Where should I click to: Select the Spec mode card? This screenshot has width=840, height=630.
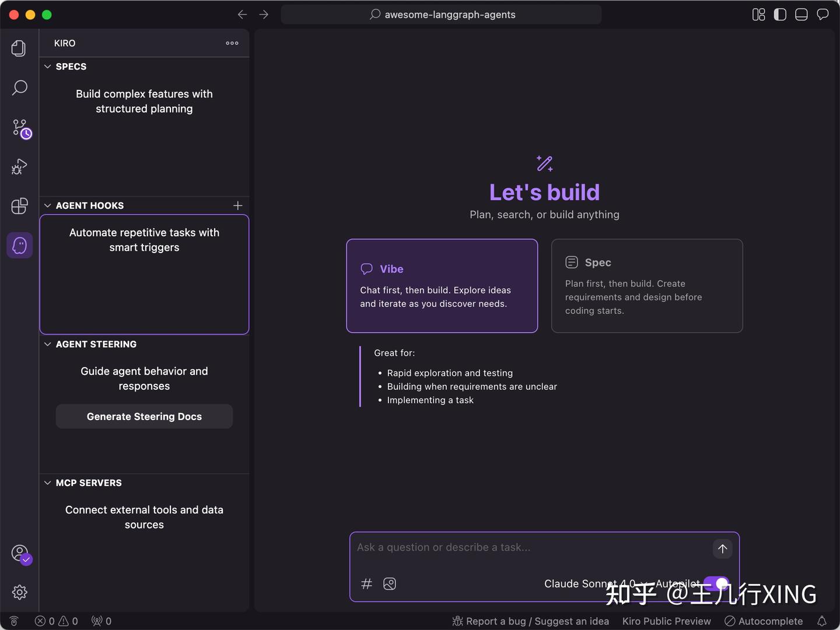pos(646,286)
